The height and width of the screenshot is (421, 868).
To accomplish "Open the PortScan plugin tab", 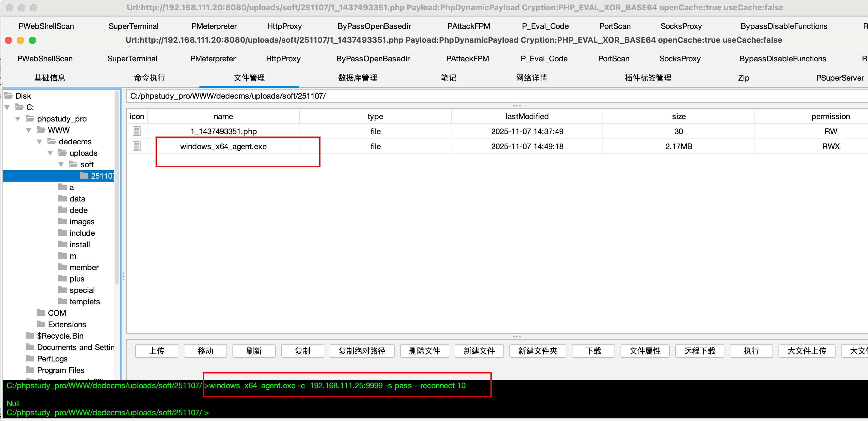I will tap(613, 59).
